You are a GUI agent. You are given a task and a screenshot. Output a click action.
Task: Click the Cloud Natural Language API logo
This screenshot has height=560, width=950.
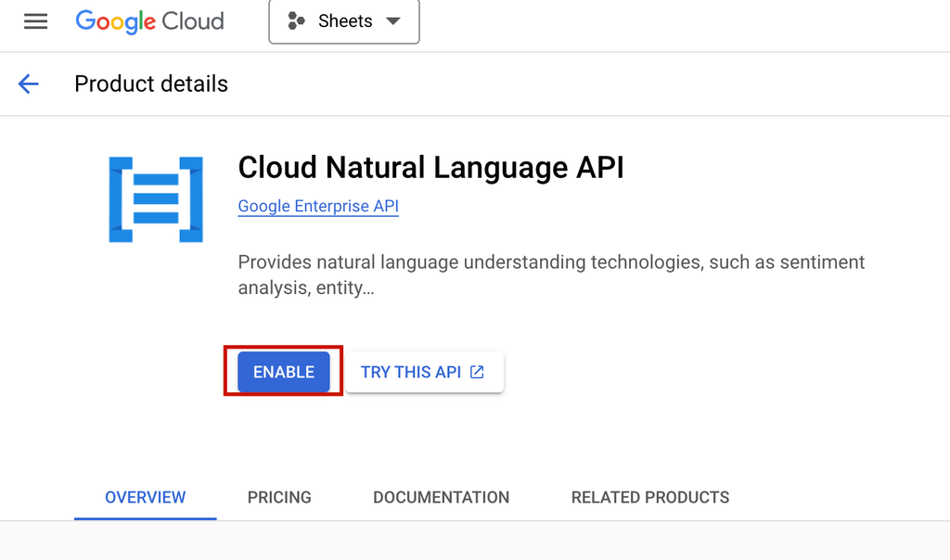[156, 199]
